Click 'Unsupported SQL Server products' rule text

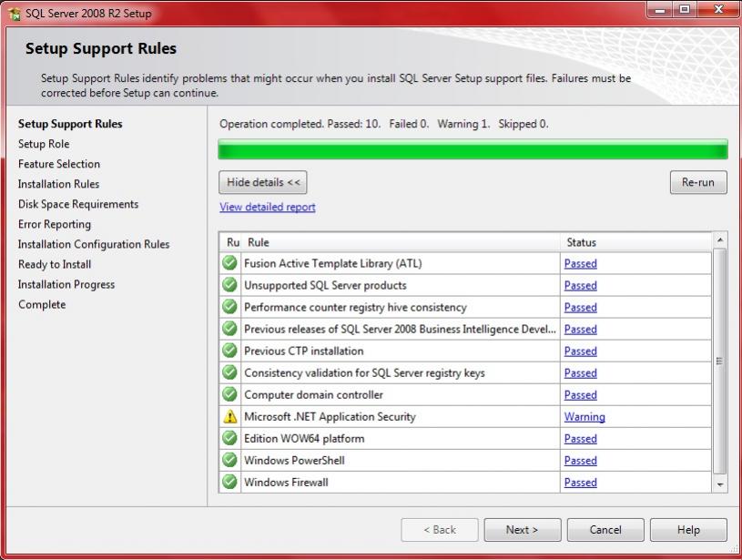325,285
